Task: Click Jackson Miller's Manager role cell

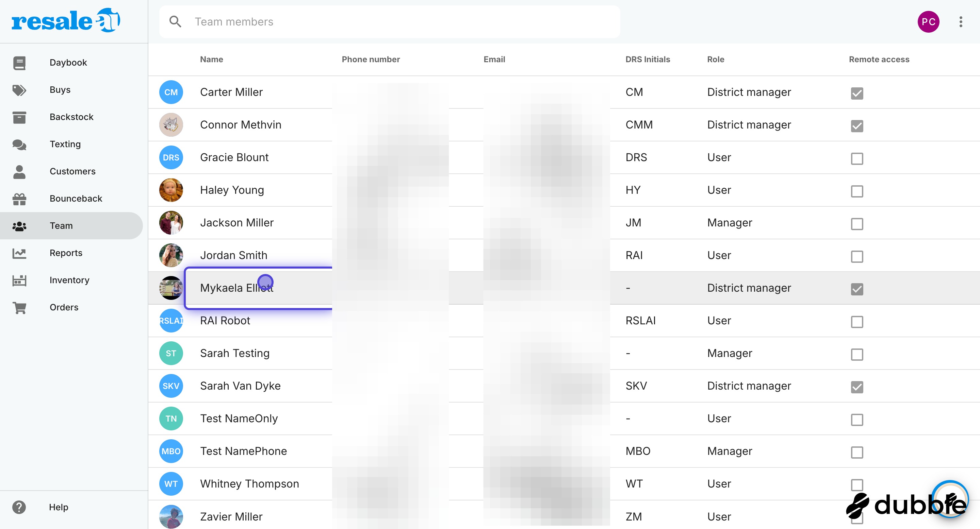Action: (729, 223)
